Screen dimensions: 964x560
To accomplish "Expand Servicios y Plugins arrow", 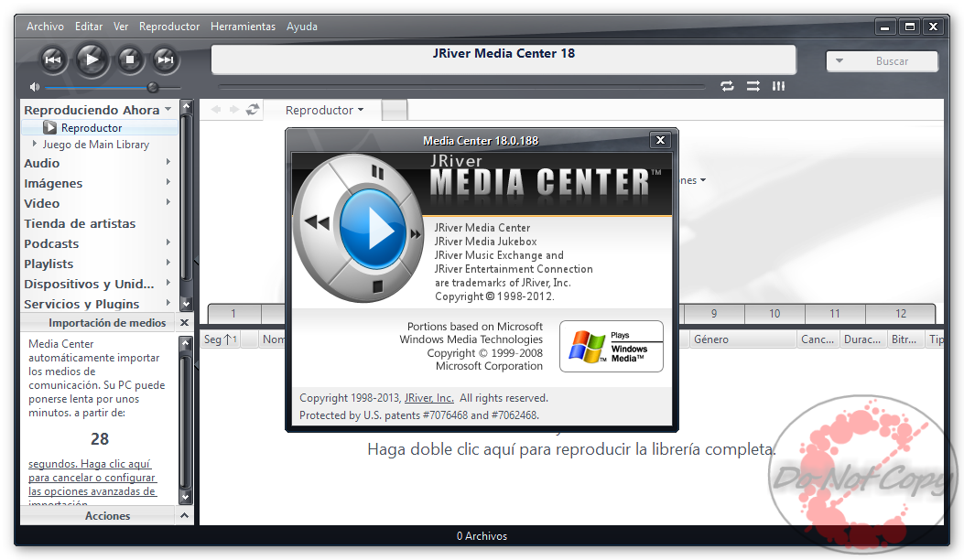I will point(168,303).
